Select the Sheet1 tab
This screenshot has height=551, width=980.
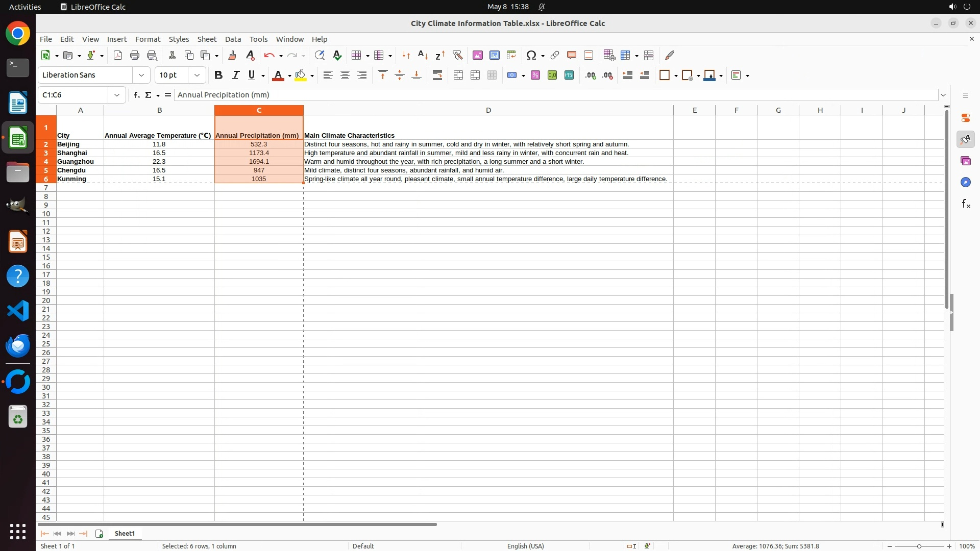click(x=125, y=534)
